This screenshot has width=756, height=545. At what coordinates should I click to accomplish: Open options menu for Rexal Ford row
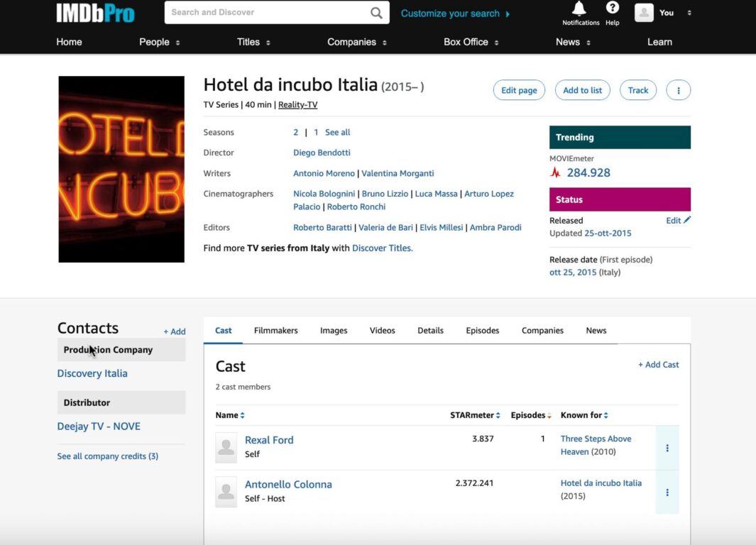point(667,448)
